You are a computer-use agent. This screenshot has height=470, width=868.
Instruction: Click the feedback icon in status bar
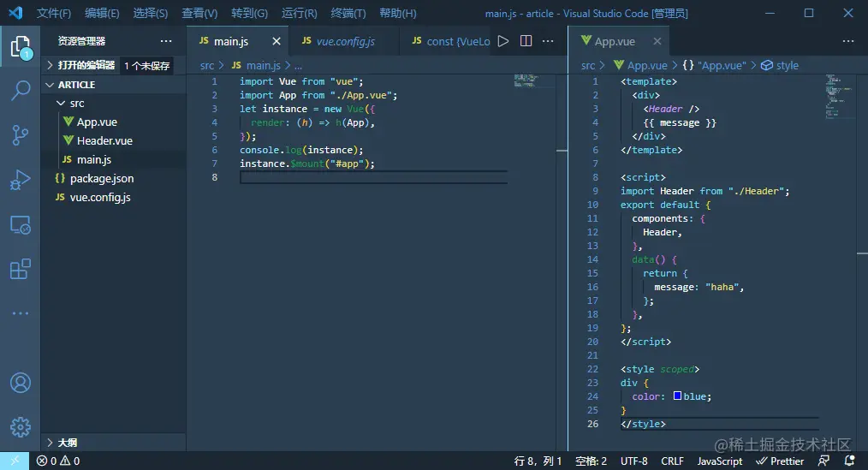click(x=823, y=461)
